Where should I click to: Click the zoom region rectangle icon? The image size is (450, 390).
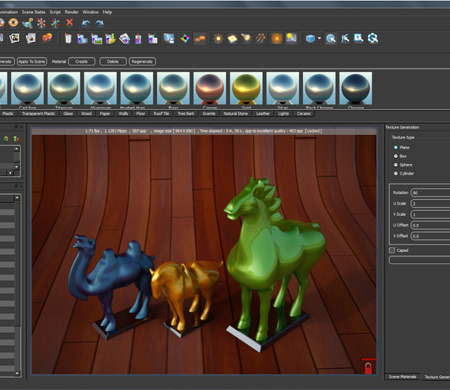point(359,38)
